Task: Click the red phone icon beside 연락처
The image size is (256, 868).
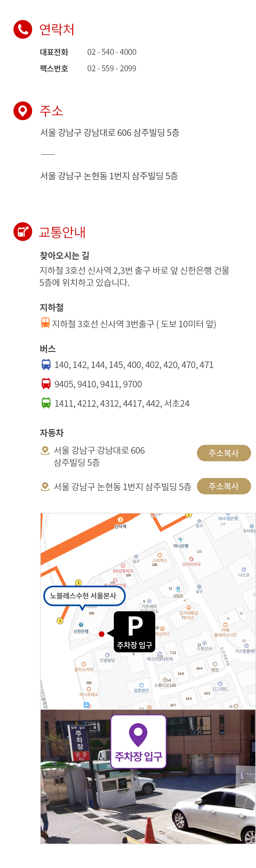Action: tap(23, 30)
